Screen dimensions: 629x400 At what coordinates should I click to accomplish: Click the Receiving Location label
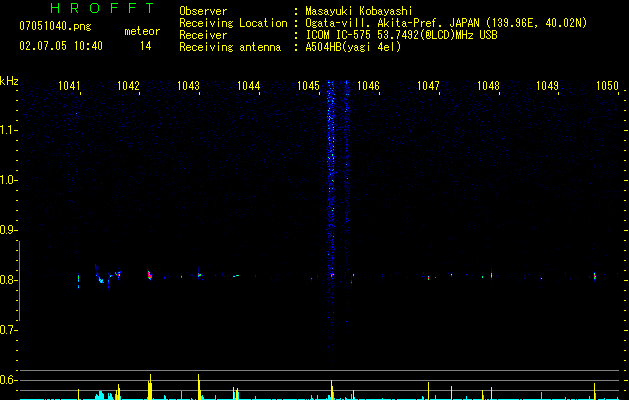pyautogui.click(x=233, y=23)
